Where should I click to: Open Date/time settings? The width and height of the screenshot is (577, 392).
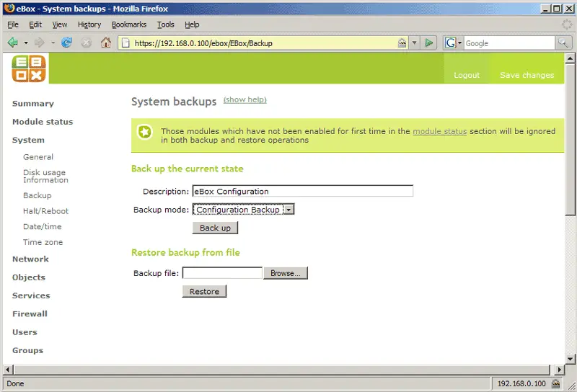43,226
